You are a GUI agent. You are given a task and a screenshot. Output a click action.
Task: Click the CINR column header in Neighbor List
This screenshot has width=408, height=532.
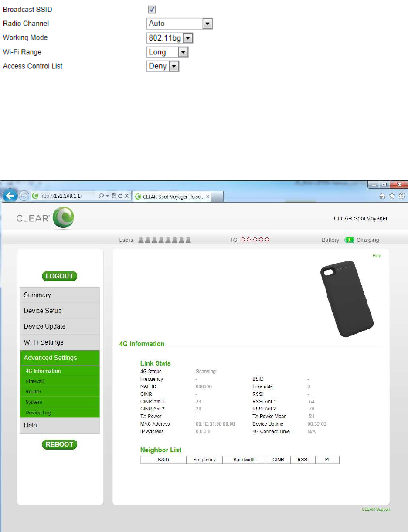pyautogui.click(x=278, y=460)
